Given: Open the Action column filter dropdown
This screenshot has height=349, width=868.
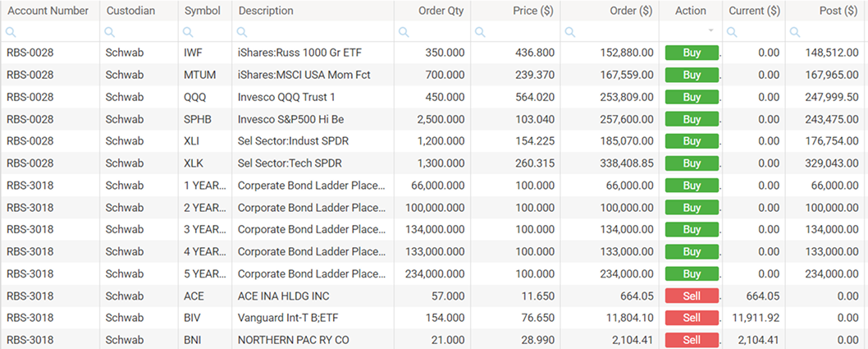Looking at the screenshot, I should (710, 31).
